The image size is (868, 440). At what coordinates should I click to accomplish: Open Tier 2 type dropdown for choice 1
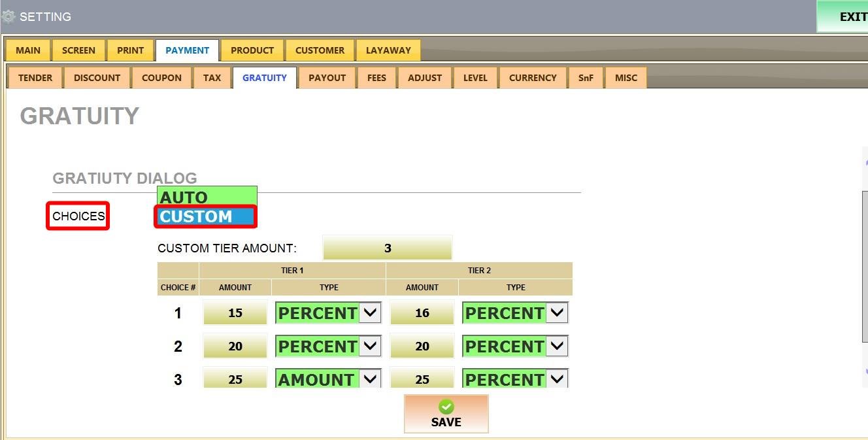557,313
